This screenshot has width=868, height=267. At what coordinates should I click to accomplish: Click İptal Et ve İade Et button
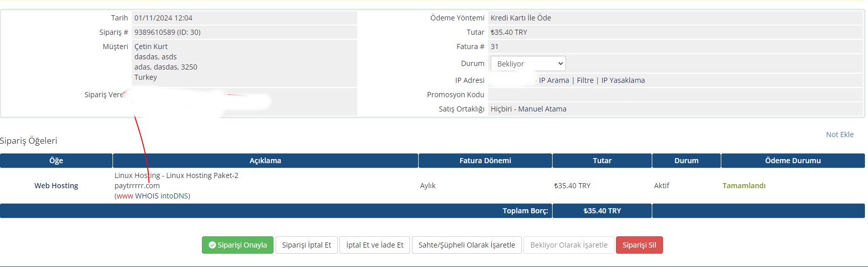[375, 245]
